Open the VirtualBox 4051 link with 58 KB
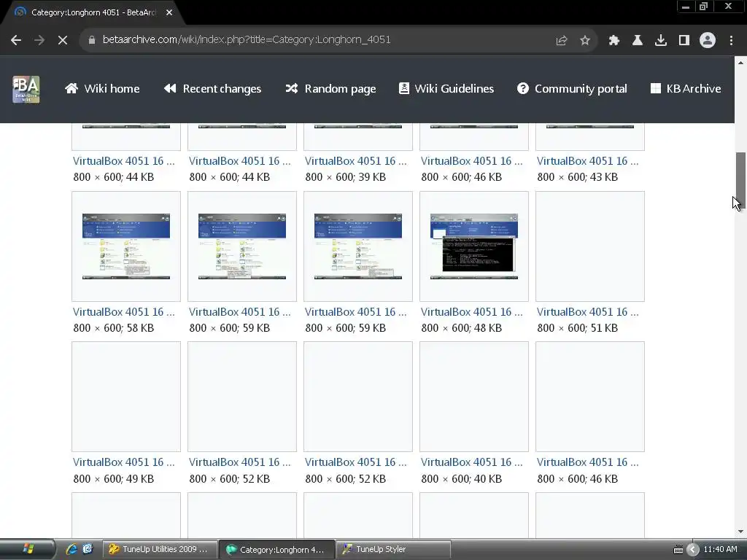The image size is (747, 560). [124, 312]
